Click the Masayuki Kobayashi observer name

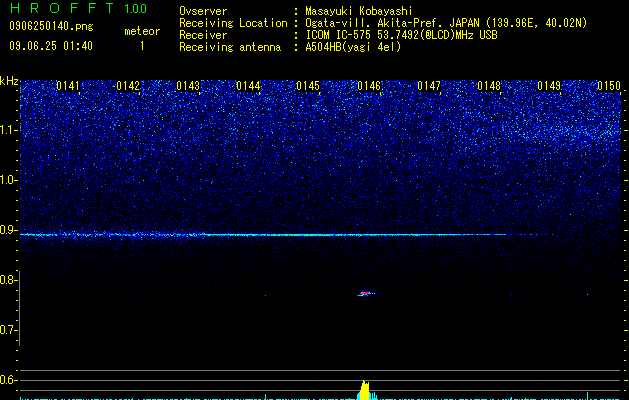[359, 11]
